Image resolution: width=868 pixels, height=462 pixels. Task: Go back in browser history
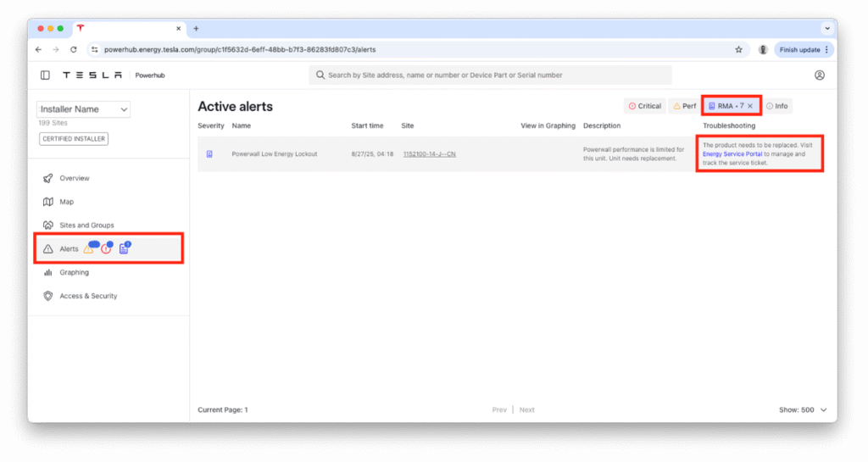[x=38, y=50]
